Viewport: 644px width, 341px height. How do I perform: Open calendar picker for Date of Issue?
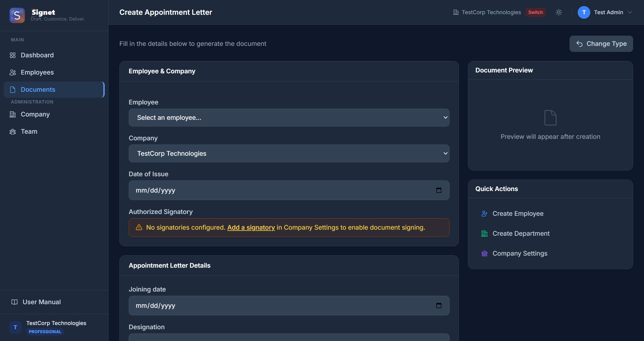[439, 190]
